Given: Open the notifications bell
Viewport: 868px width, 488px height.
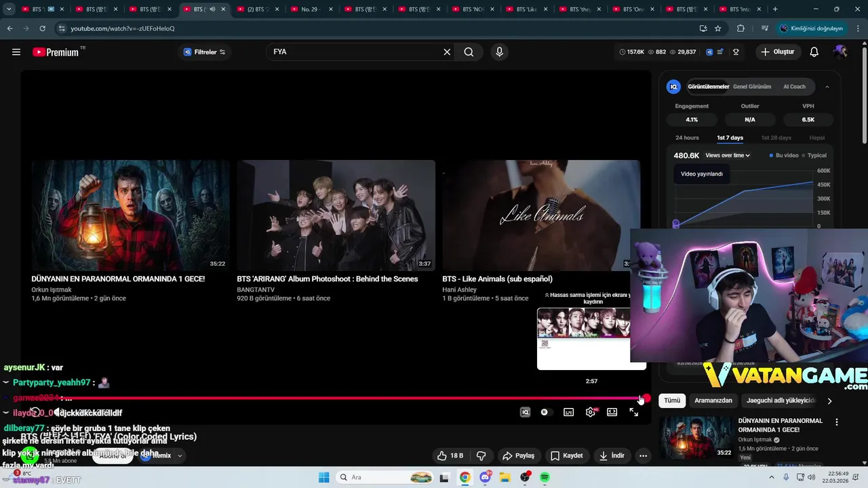Looking at the screenshot, I should pyautogui.click(x=814, y=52).
